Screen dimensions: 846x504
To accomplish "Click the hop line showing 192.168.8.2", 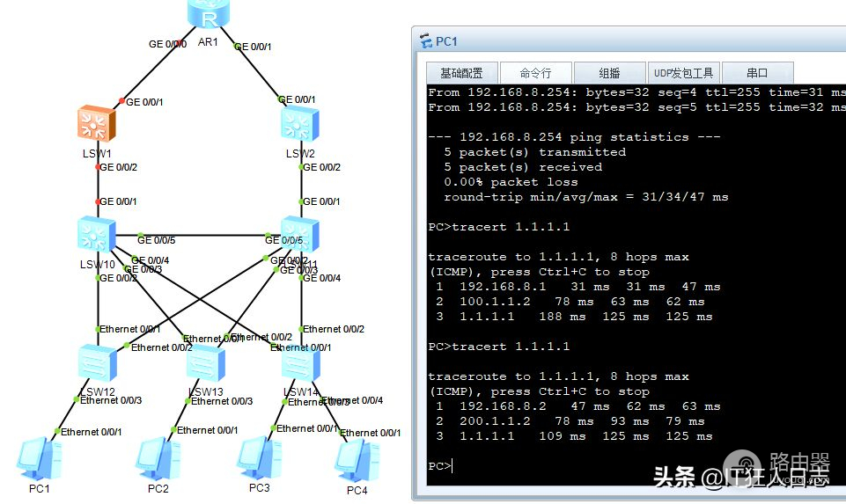I will tap(578, 405).
